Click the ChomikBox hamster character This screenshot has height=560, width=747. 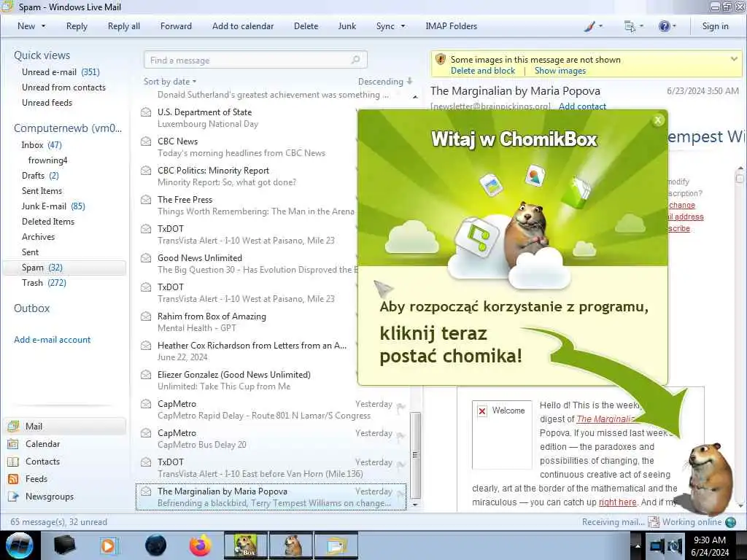click(x=710, y=478)
